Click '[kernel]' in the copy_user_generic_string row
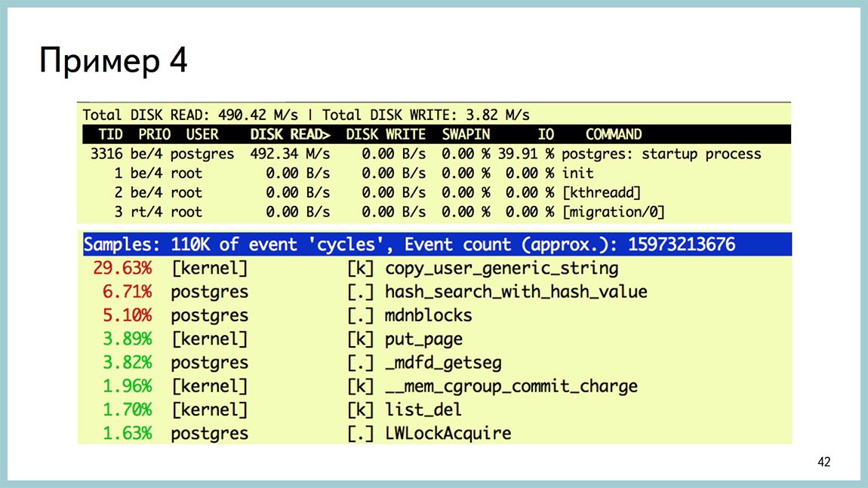The width and height of the screenshot is (868, 488). (x=209, y=269)
